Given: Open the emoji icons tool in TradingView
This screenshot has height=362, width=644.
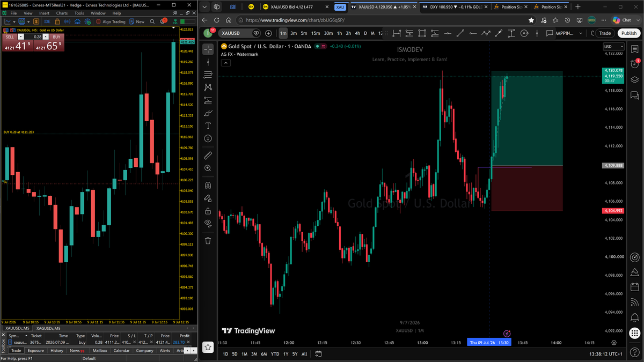Looking at the screenshot, I should coord(208,138).
